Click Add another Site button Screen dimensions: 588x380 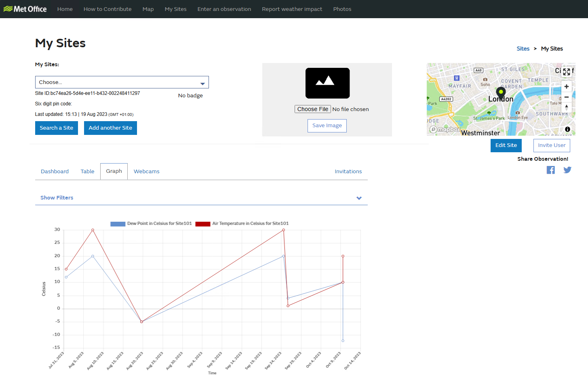pos(110,128)
